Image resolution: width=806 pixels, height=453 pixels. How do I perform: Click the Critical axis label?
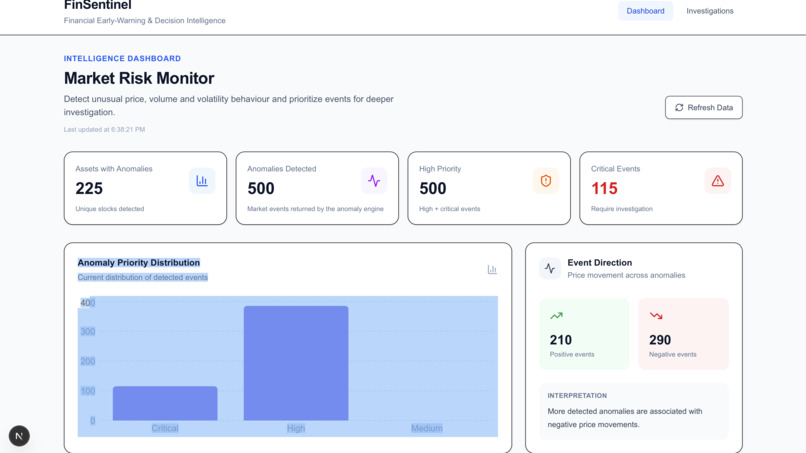pos(165,428)
